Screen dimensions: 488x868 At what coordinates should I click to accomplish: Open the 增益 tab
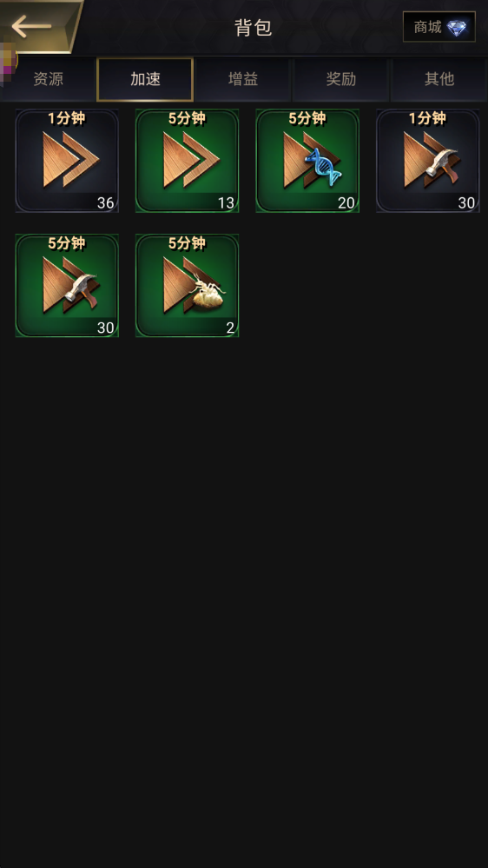click(243, 79)
